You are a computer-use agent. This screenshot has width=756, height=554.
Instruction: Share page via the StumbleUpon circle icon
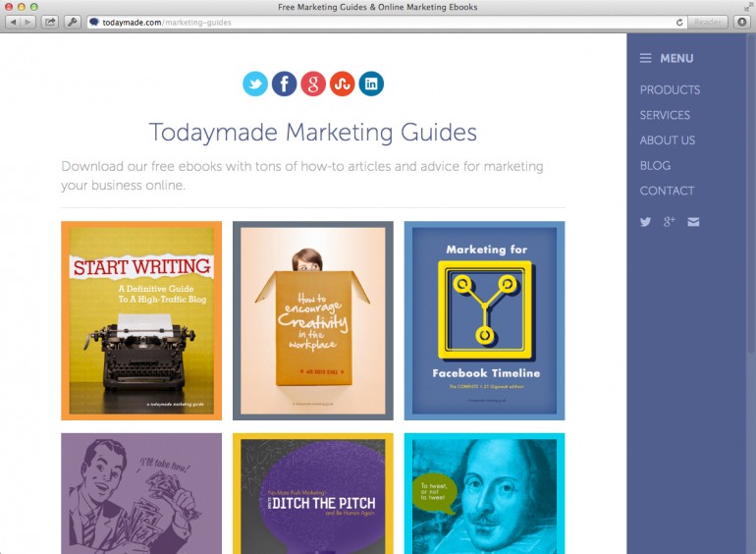click(x=342, y=83)
